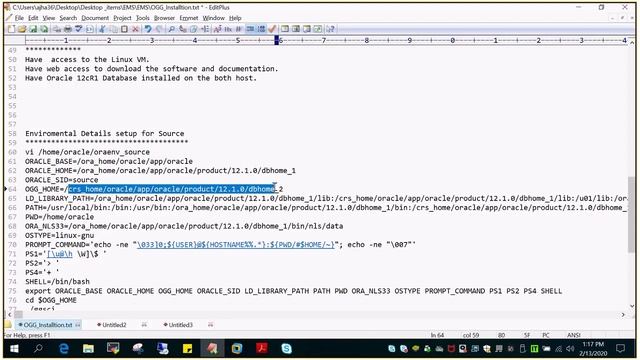Click the 'ln 64' status bar entry
The image size is (640, 360).
coord(437,335)
